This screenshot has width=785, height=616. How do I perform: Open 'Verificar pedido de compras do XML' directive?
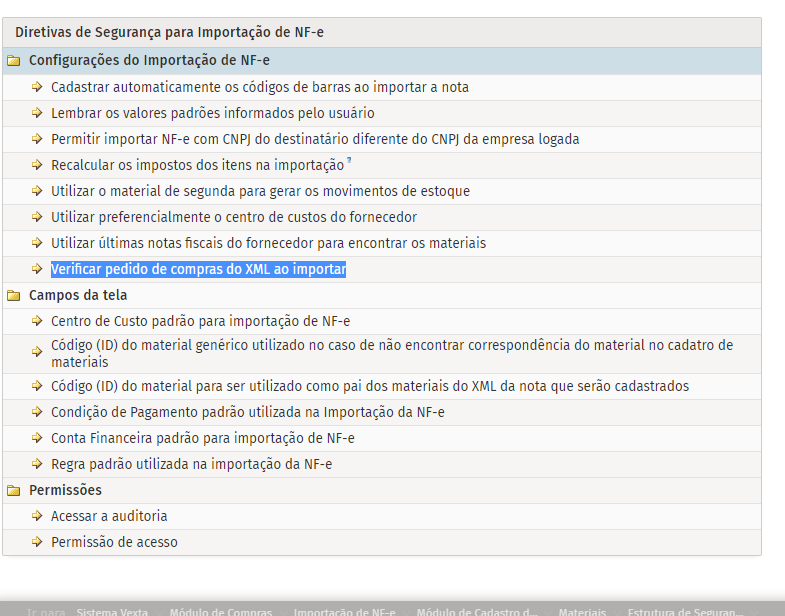198,269
